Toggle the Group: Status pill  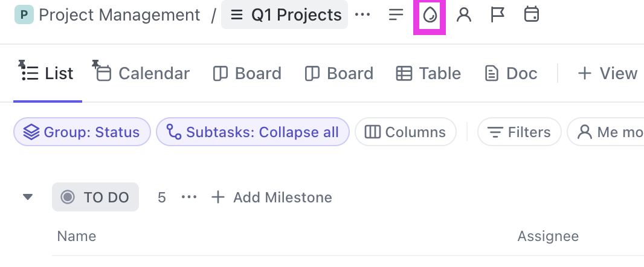pyautogui.click(x=82, y=132)
